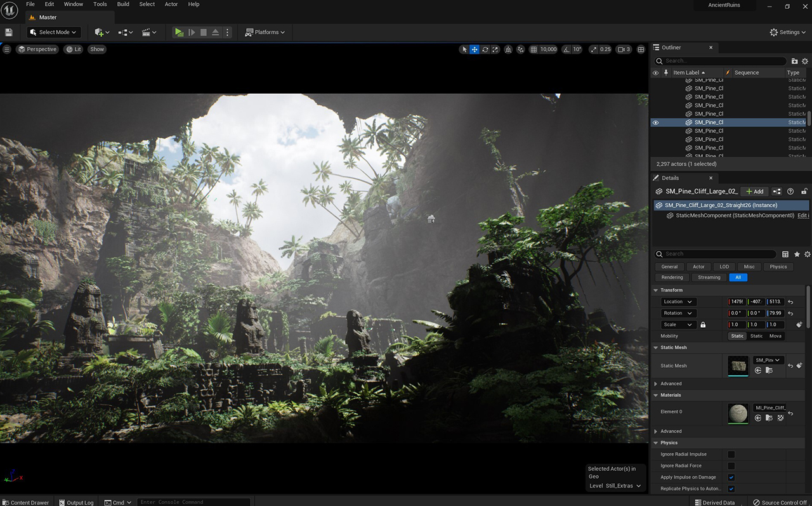
Task: Open the viewport hamburger options menu
Action: pyautogui.click(x=7, y=49)
